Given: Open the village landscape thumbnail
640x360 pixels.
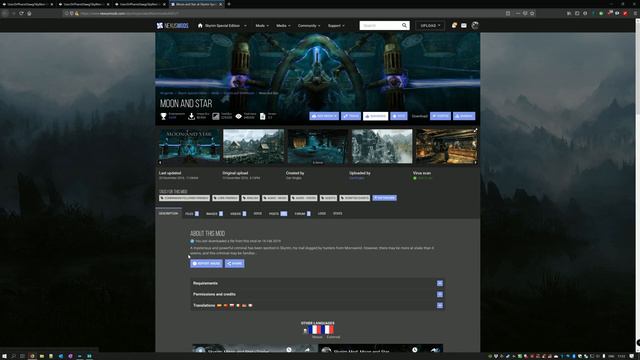Looking at the screenshot, I should click(x=253, y=147).
